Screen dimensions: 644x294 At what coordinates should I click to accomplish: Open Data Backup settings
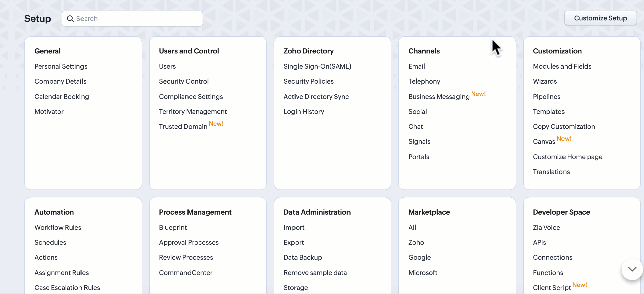click(303, 257)
